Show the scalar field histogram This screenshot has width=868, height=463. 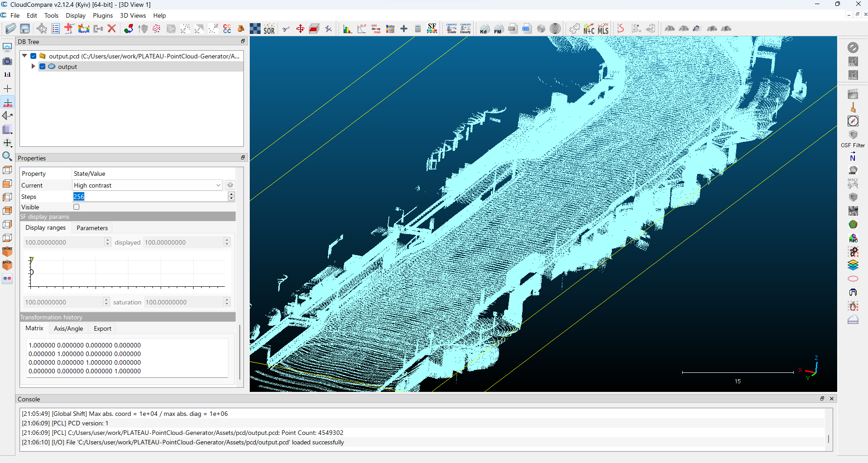[347, 29]
